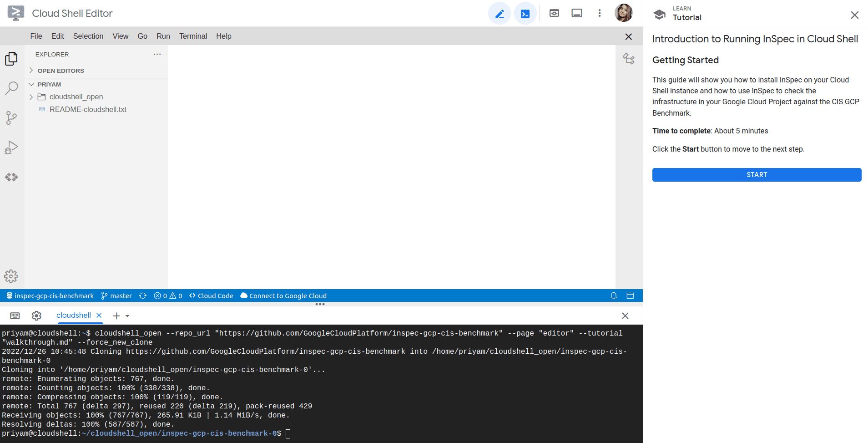The image size is (868, 443).
Task: Open the Edit menu
Action: [x=58, y=36]
